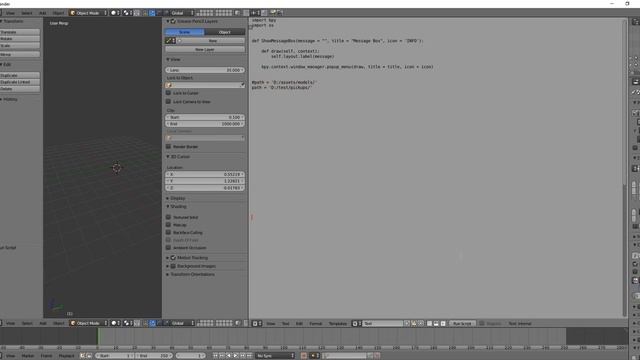Toggle Motion Tracking panel checkbox
Viewport: 640px width, 360px height.
(x=173, y=258)
